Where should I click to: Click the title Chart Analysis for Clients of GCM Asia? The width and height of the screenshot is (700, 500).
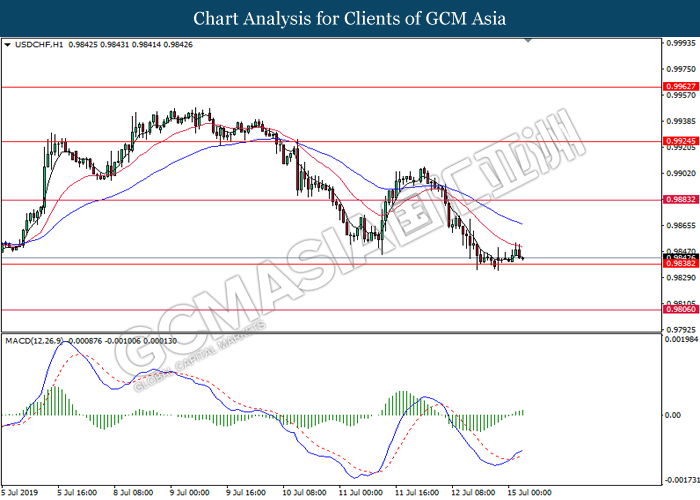350,18
